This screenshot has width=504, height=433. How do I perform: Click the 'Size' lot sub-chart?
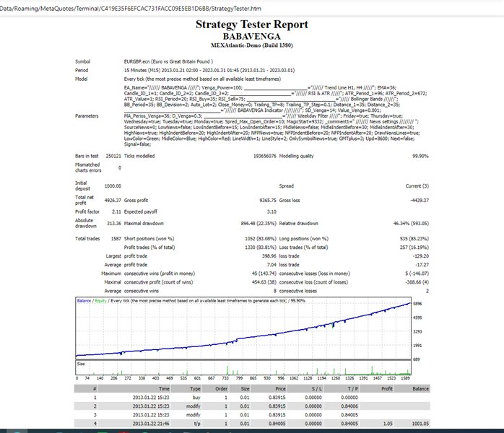point(243,368)
